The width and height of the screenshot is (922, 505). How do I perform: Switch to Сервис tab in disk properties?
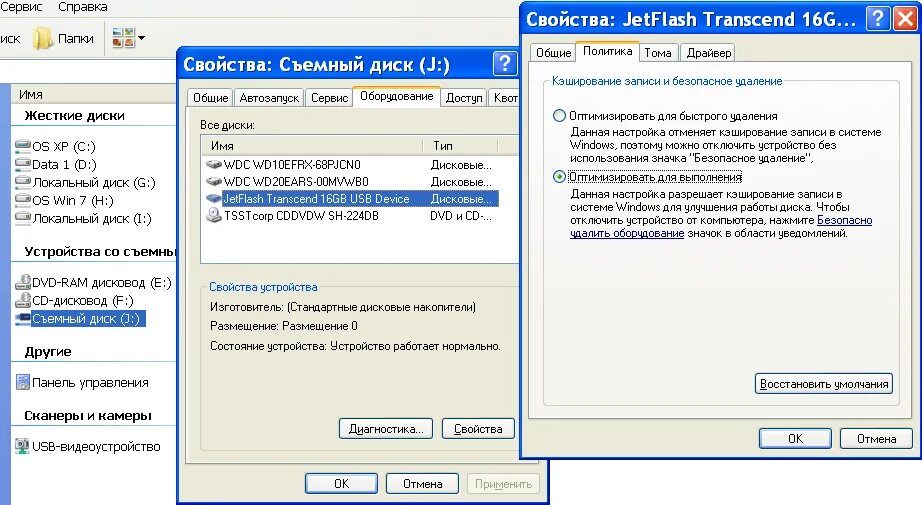[x=329, y=98]
